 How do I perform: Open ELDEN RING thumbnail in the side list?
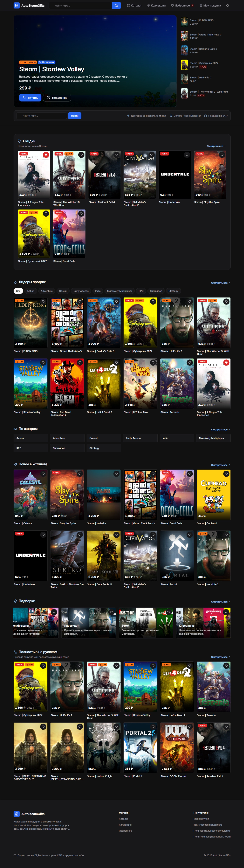coord(184,22)
